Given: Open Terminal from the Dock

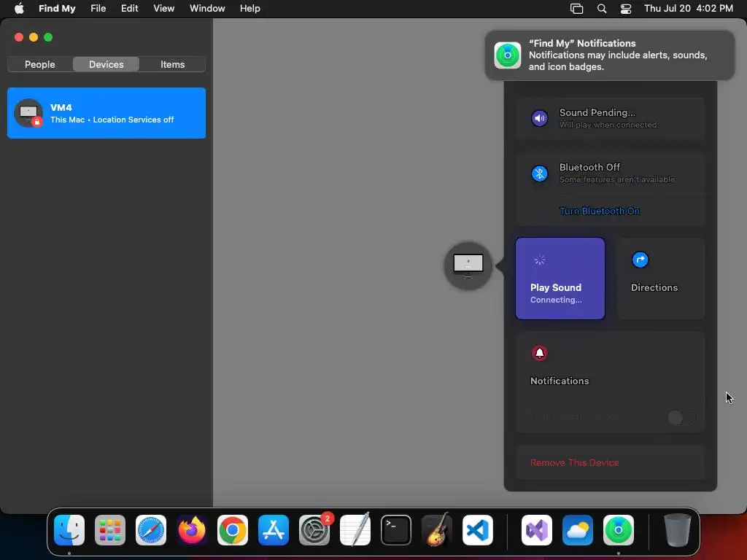Looking at the screenshot, I should click(396, 530).
